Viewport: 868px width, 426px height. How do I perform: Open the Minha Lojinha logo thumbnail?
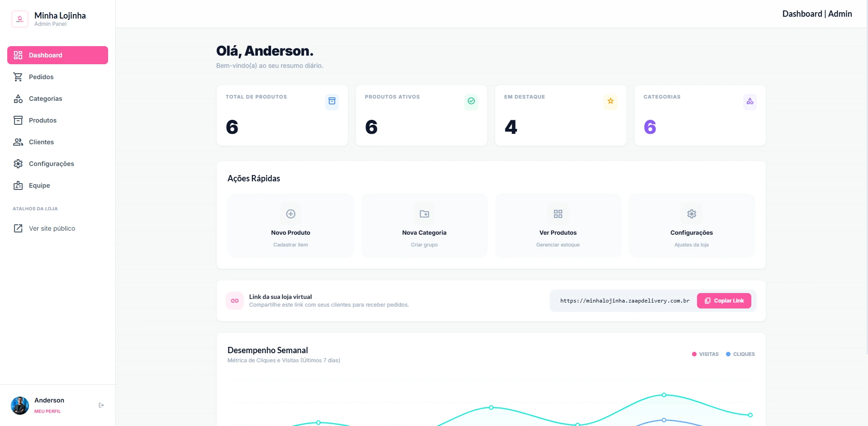coord(19,19)
